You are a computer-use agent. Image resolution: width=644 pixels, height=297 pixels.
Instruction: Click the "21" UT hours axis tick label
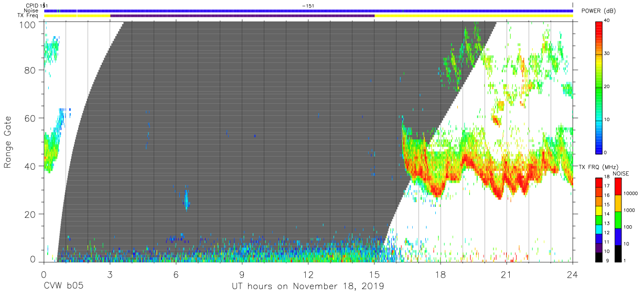pyautogui.click(x=507, y=274)
